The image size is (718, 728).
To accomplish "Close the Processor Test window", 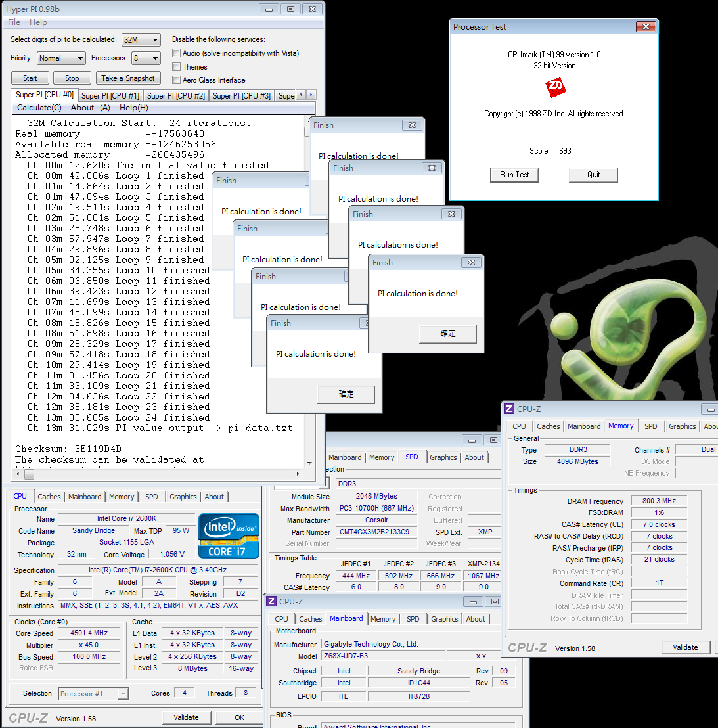I will (646, 27).
